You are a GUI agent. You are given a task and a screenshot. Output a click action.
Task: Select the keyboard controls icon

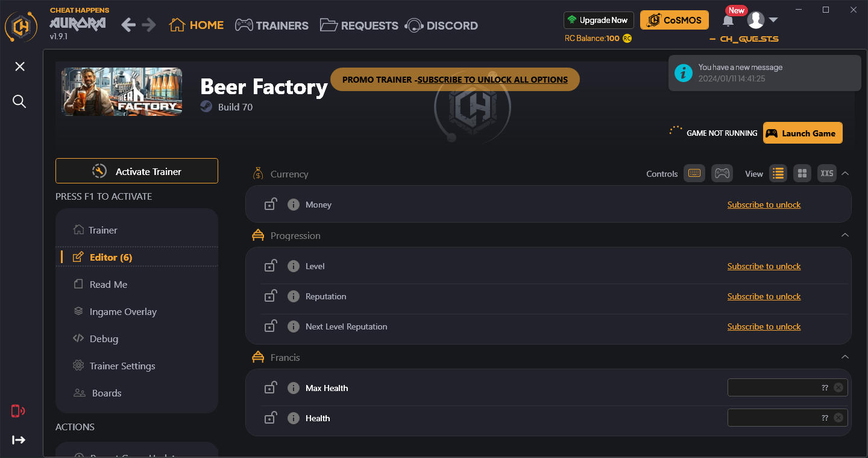tap(694, 173)
